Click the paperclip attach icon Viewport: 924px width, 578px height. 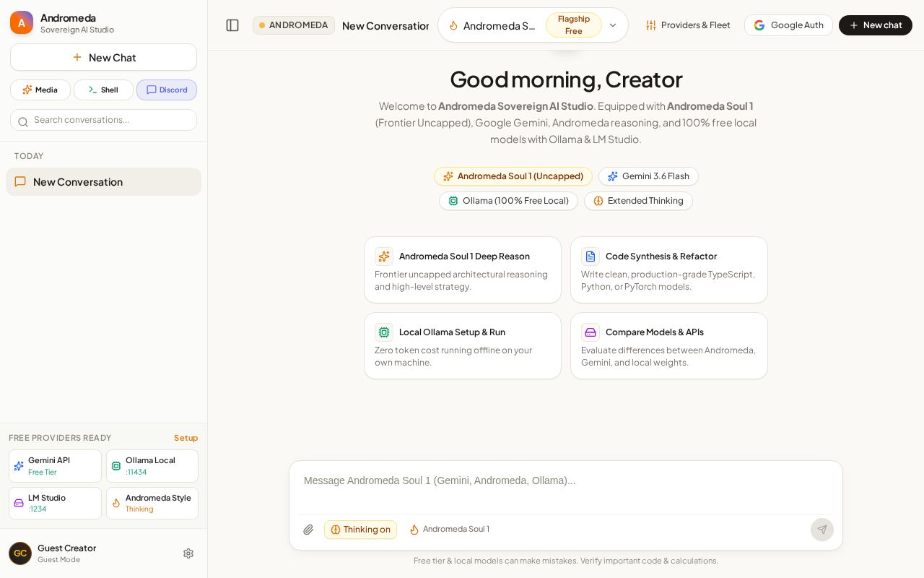(x=308, y=530)
